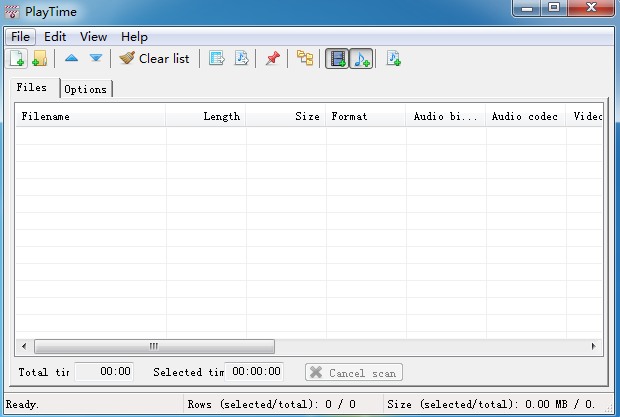Image resolution: width=620 pixels, height=417 pixels.
Task: Open the Edit menu
Action: (55, 37)
